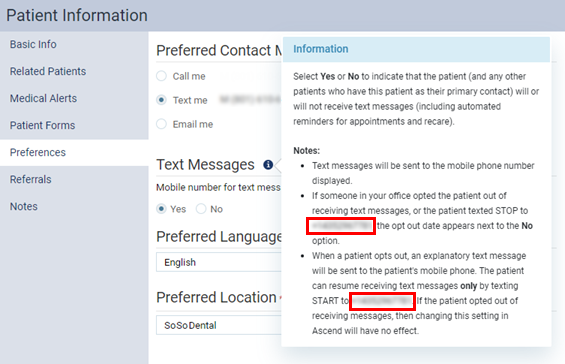The width and height of the screenshot is (565, 364).
Task: Select the Call me radio button
Action: [x=161, y=76]
